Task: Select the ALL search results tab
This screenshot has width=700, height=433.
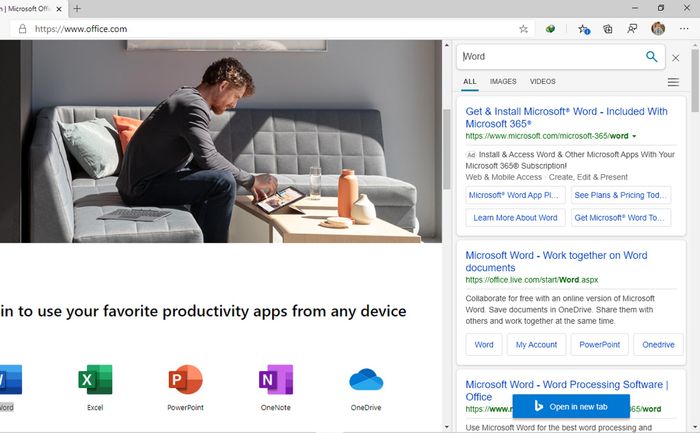Action: (x=470, y=82)
